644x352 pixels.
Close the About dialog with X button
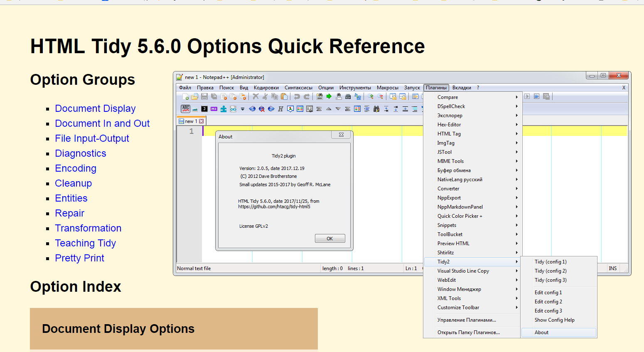pyautogui.click(x=342, y=135)
